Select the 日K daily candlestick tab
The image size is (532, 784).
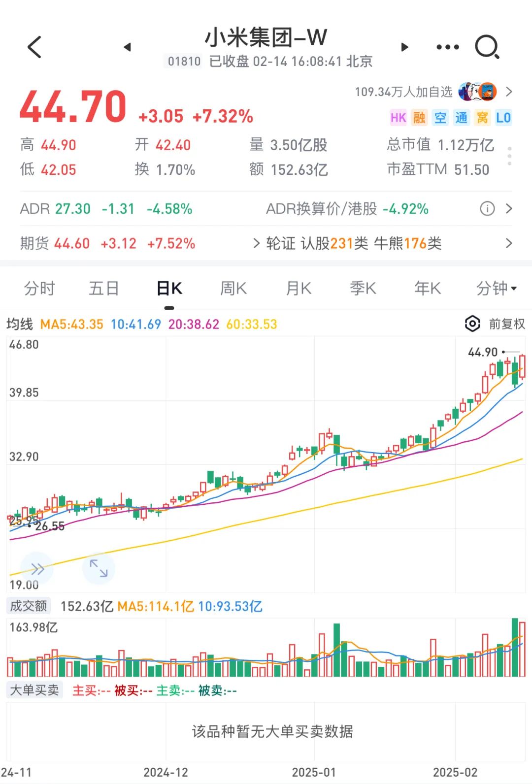pyautogui.click(x=169, y=288)
